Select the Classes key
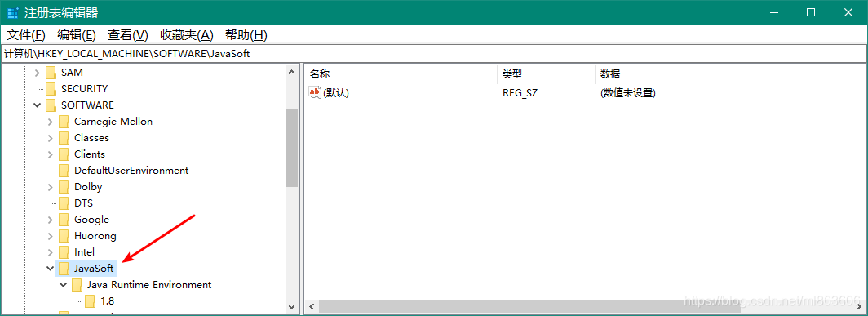The width and height of the screenshot is (868, 316). tap(92, 138)
